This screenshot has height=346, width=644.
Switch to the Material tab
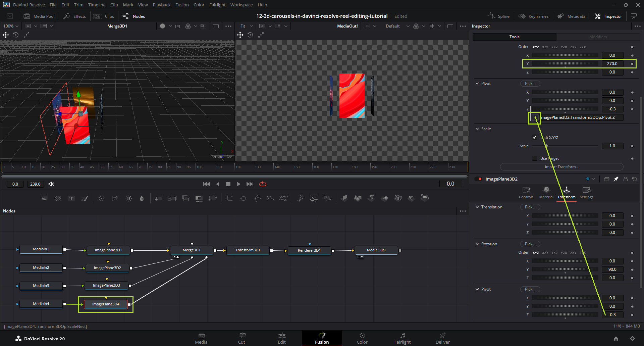point(546,193)
